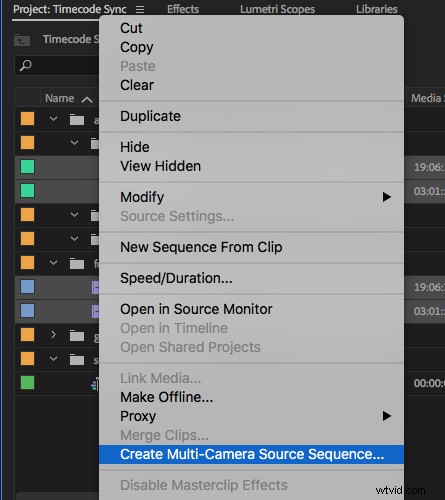
Task: Click the Media Start column header
Action: (427, 98)
